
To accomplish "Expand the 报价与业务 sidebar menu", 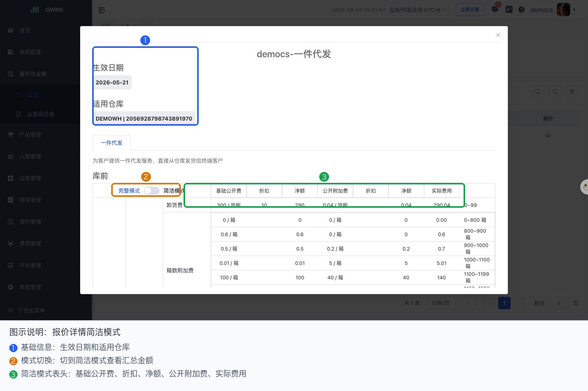I will (x=33, y=74).
